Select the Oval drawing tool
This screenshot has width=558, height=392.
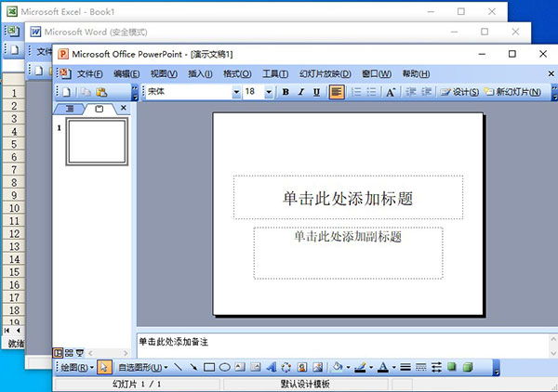point(224,367)
